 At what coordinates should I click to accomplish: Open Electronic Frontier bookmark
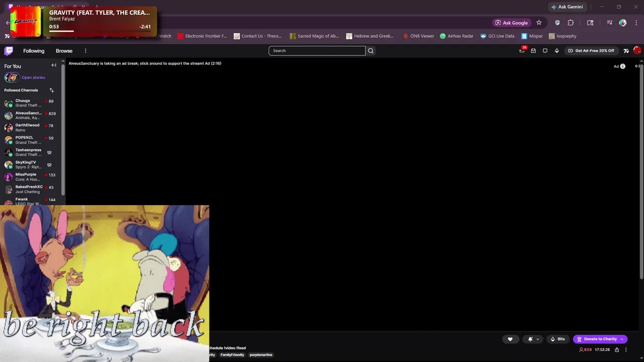point(202,36)
